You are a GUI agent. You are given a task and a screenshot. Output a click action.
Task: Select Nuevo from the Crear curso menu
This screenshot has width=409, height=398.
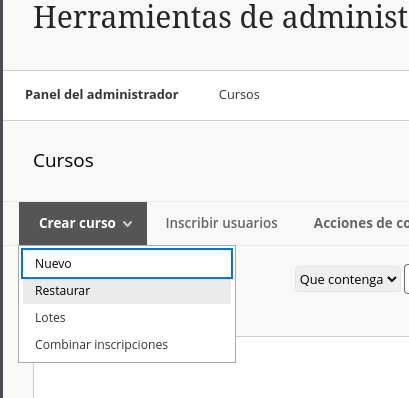tap(127, 263)
